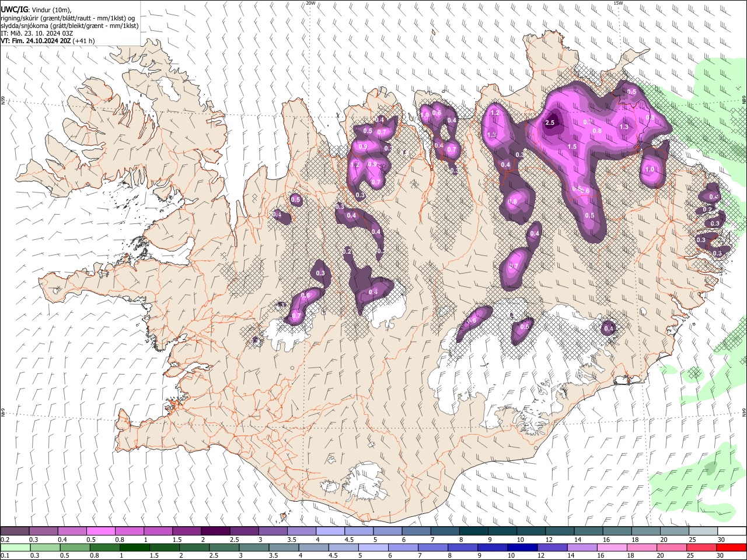Click the 'slydda/snjókoma' legend description line

point(69,26)
